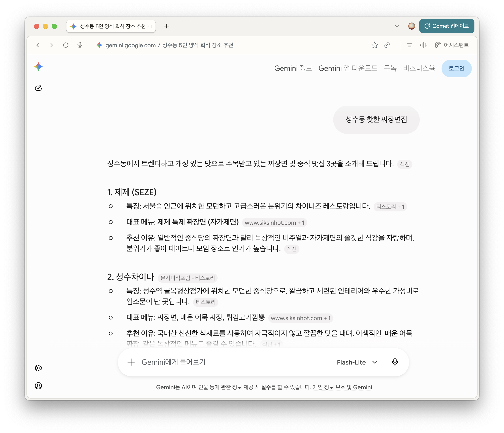Viewport: 504px width, 433px height.
Task: Open the 개인 정보 보호 및 Gemini link
Action: (x=342, y=387)
